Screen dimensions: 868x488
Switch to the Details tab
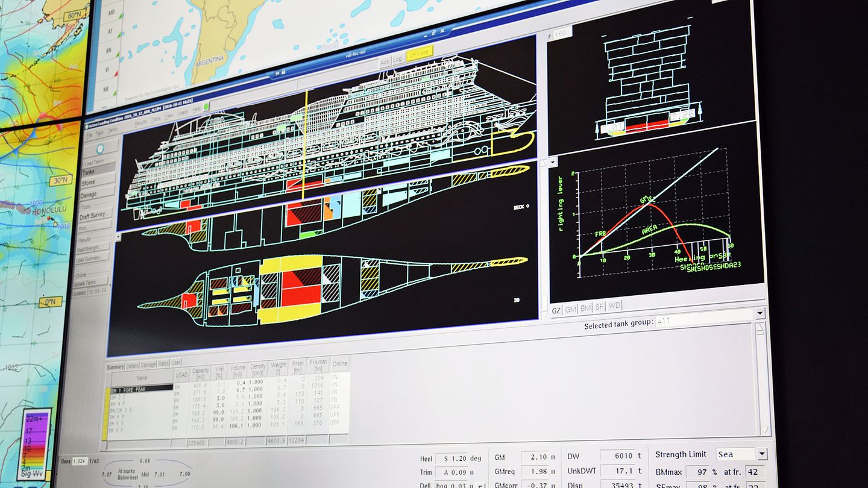[x=133, y=365]
